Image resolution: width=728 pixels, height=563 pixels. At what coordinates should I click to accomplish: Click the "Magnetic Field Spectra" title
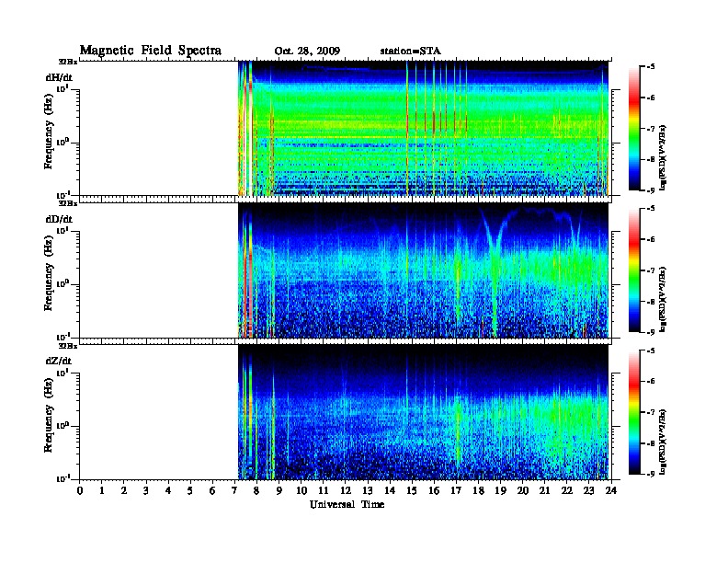coord(151,51)
